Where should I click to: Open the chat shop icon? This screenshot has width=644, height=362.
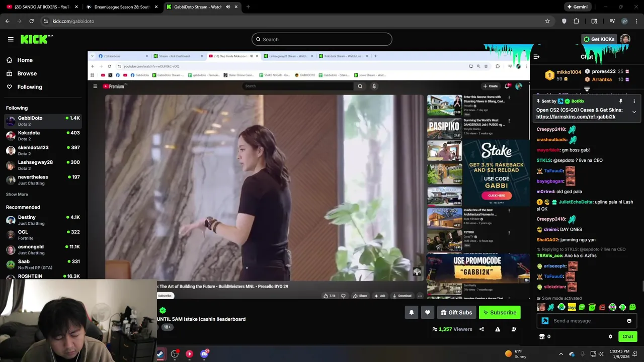[x=542, y=336]
